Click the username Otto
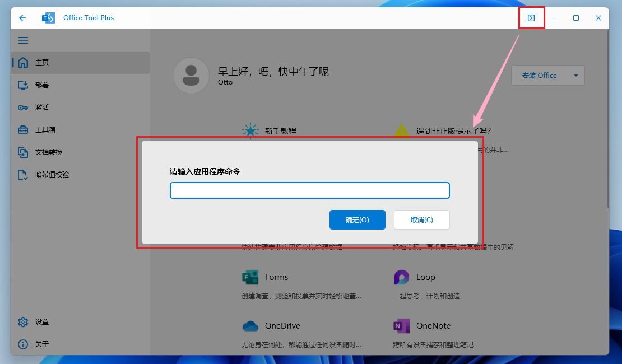 [225, 82]
